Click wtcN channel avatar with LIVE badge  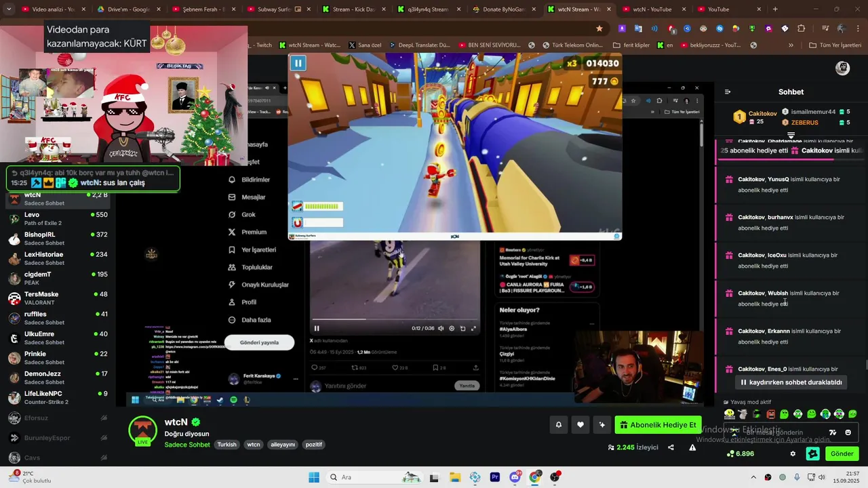tap(142, 430)
